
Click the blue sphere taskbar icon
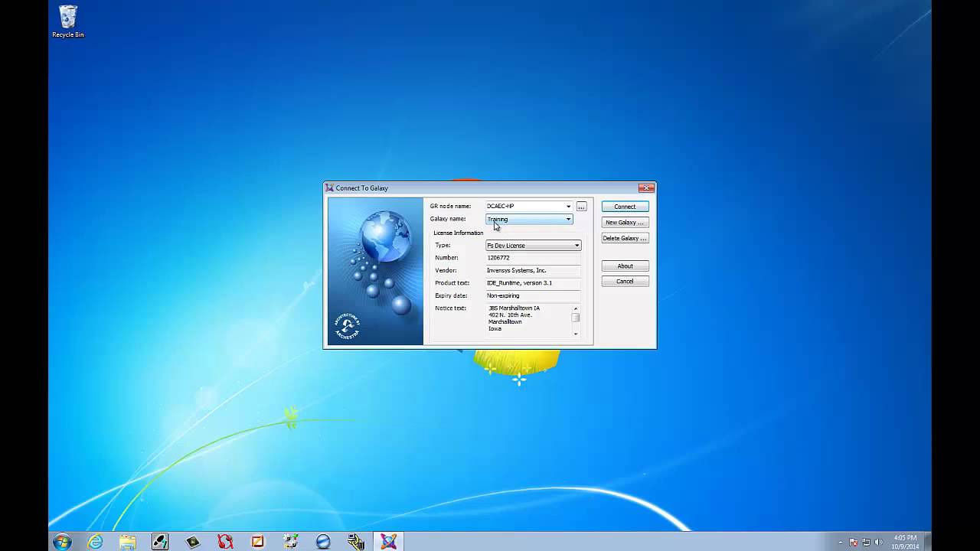(323, 542)
